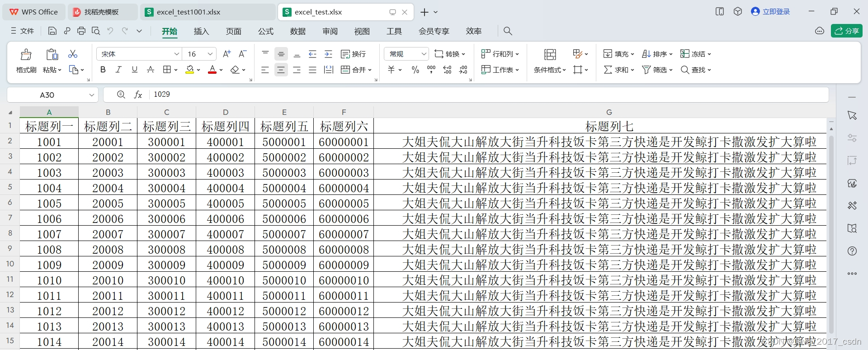Switch to the Formulas (公式) tab
This screenshot has width=868, height=350.
pyautogui.click(x=266, y=31)
